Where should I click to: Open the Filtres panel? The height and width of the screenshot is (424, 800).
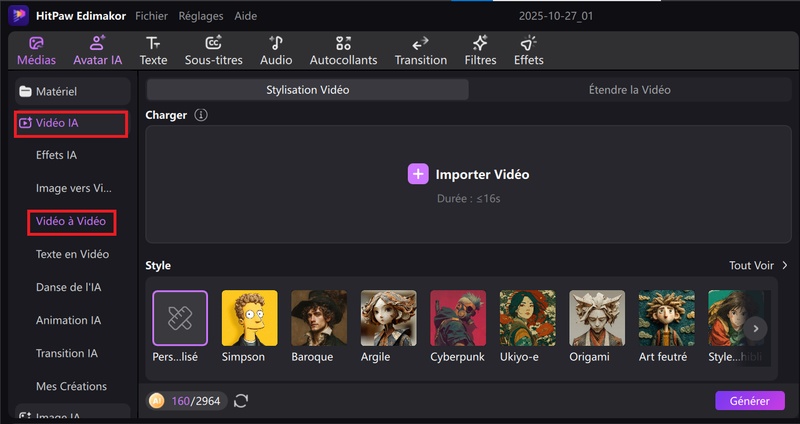click(x=480, y=51)
